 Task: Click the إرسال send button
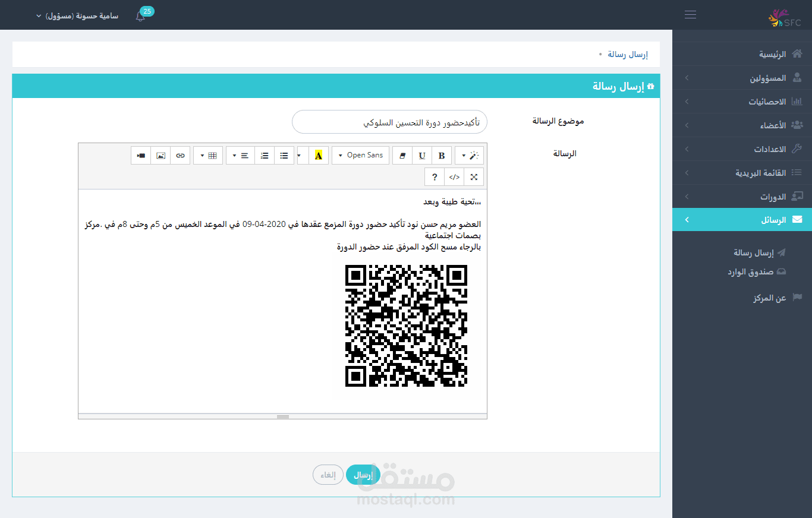[363, 475]
